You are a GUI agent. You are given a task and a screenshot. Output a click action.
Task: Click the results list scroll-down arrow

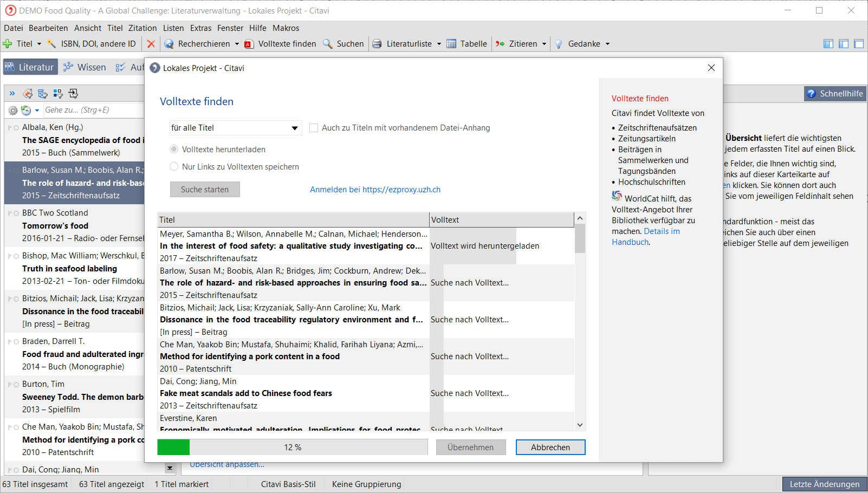click(580, 425)
